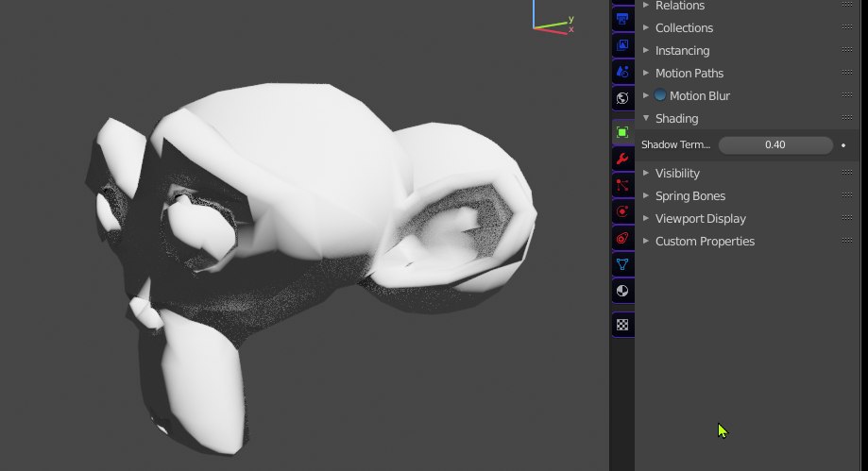Open the Particles properties tab
The width and height of the screenshot is (868, 471).
click(x=622, y=185)
